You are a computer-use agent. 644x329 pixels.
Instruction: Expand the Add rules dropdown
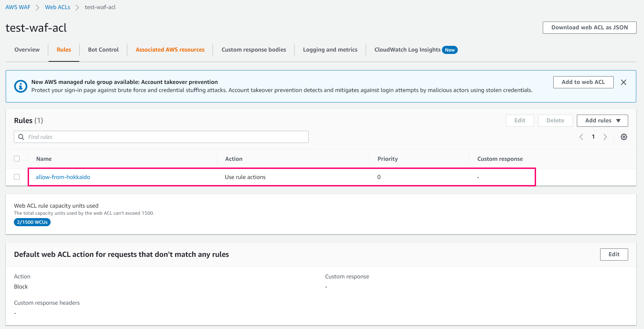click(602, 121)
